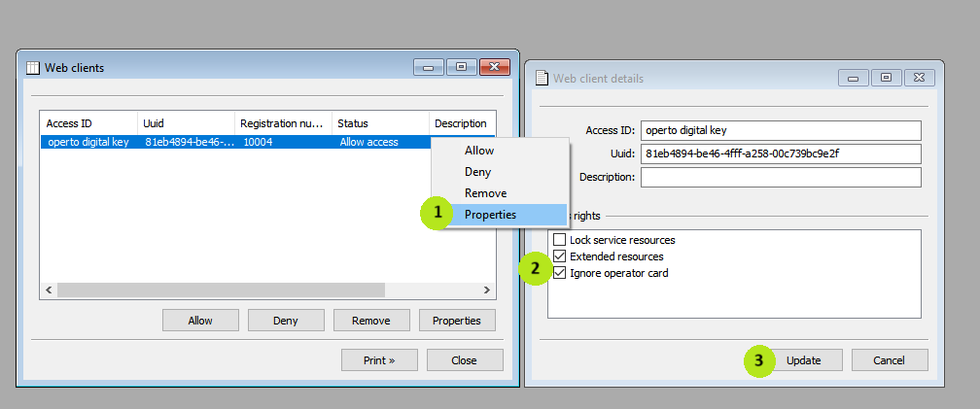Click the Access ID text field
The height and width of the screenshot is (409, 980).
coord(780,130)
